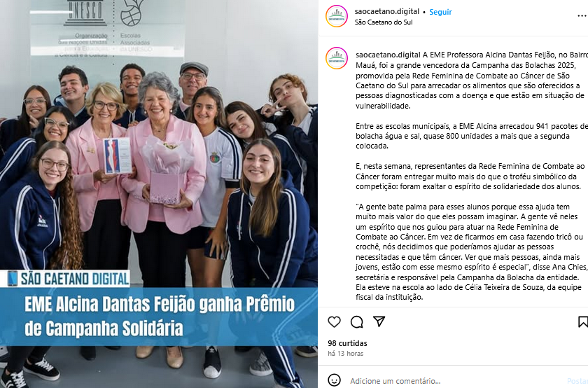The width and height of the screenshot is (588, 388).
Task: Click the Seguir follow button
Action: pyautogui.click(x=440, y=12)
